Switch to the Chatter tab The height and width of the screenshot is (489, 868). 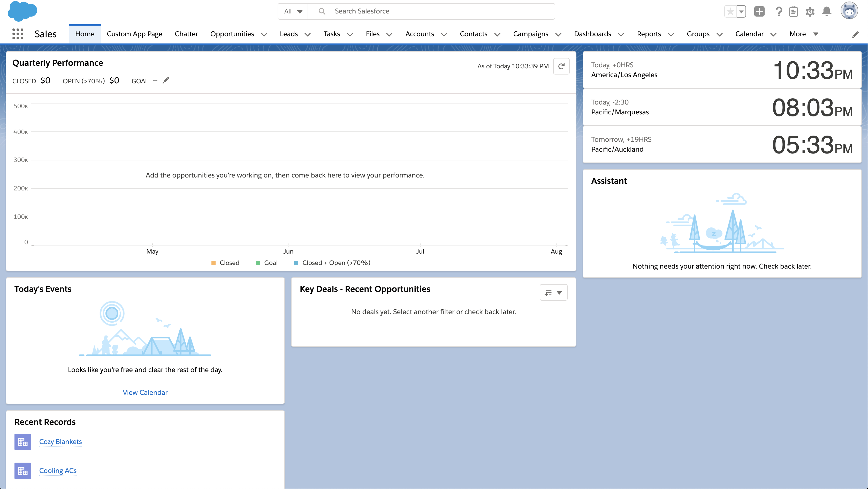tap(186, 34)
